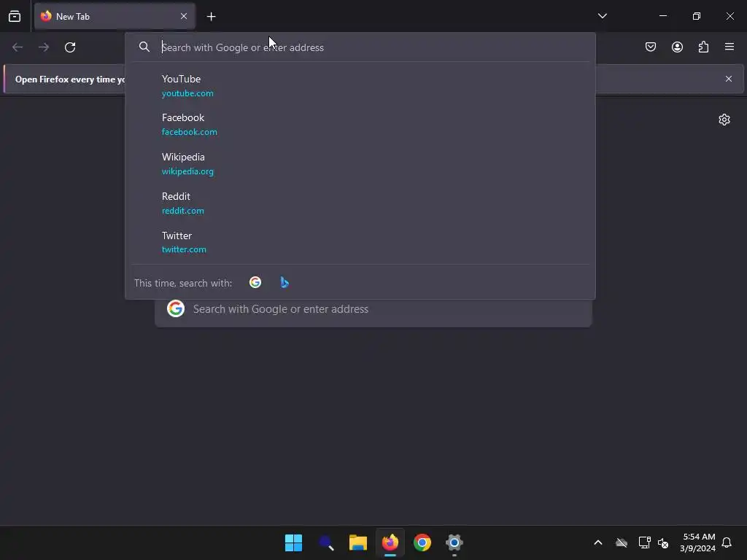Viewport: 747px width, 560px height.
Task: Click Google logo in page search box
Action: tap(176, 308)
